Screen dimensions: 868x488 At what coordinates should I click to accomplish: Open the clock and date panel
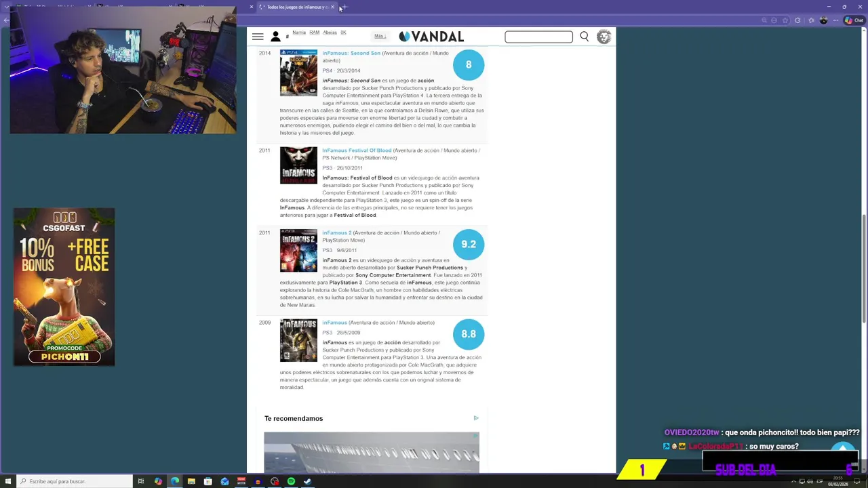click(x=838, y=481)
